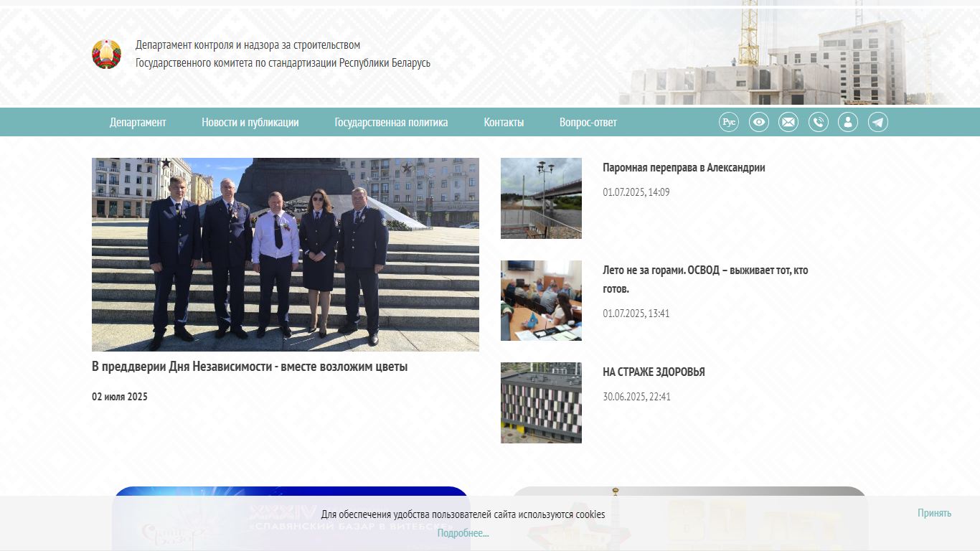This screenshot has height=551, width=980.
Task: Open headline about Дня Независимости
Action: (x=250, y=367)
